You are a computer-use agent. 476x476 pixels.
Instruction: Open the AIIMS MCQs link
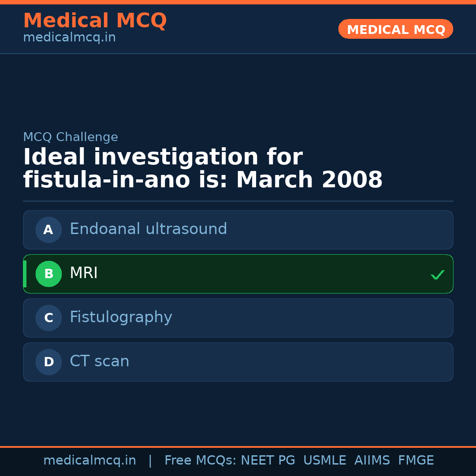coord(372,460)
